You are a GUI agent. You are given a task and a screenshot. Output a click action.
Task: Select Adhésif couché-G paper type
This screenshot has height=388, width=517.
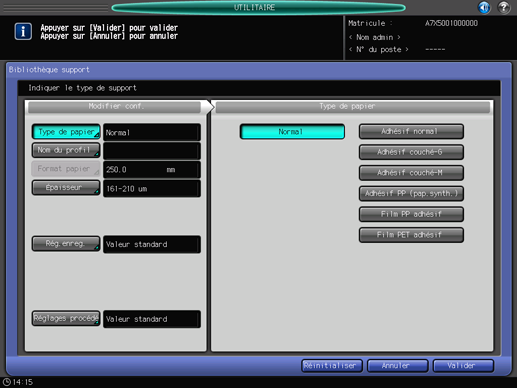coord(411,152)
